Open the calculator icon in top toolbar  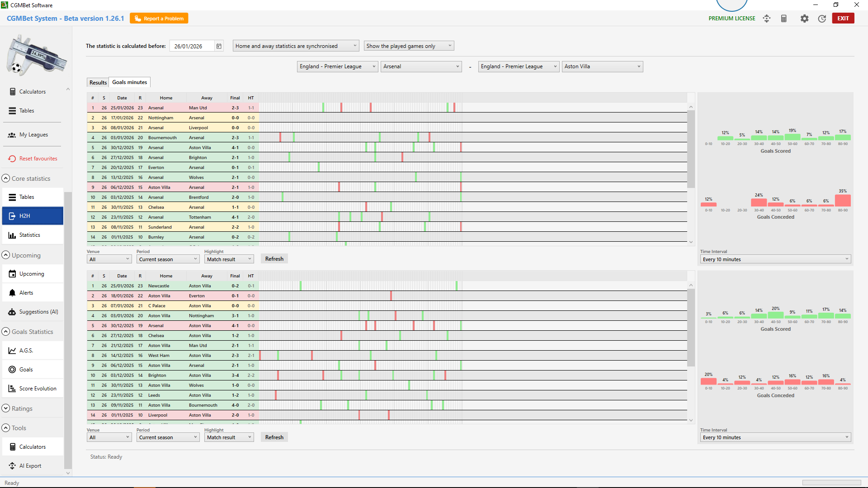click(784, 19)
